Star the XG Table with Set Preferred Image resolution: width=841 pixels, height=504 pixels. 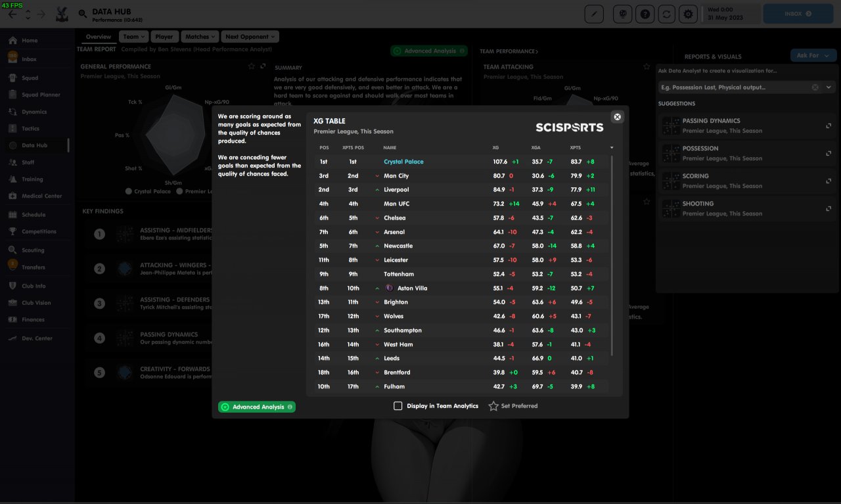click(513, 406)
